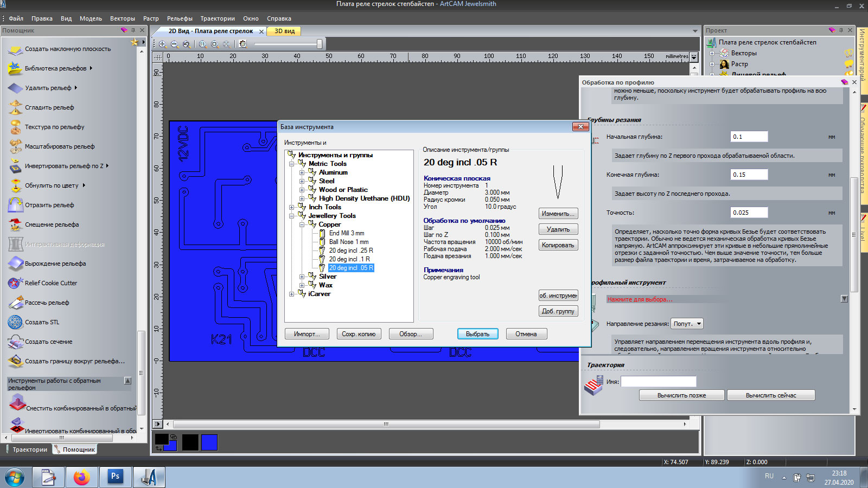
Task: Click the Конечная глубина input field
Action: click(749, 175)
